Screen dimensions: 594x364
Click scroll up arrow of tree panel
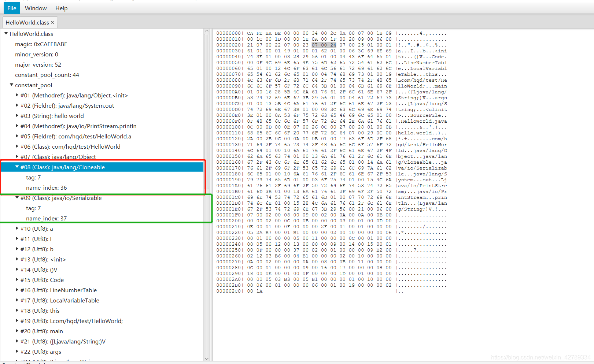207,31
